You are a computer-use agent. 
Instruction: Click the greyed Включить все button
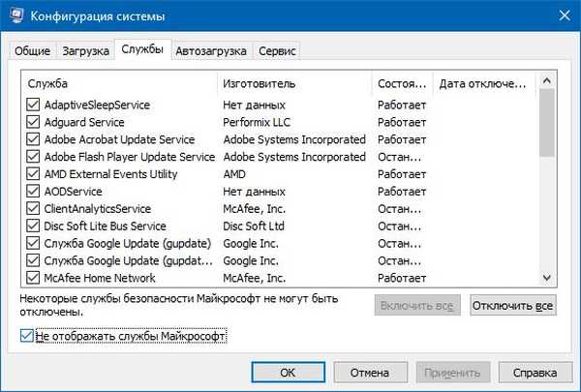point(417,305)
